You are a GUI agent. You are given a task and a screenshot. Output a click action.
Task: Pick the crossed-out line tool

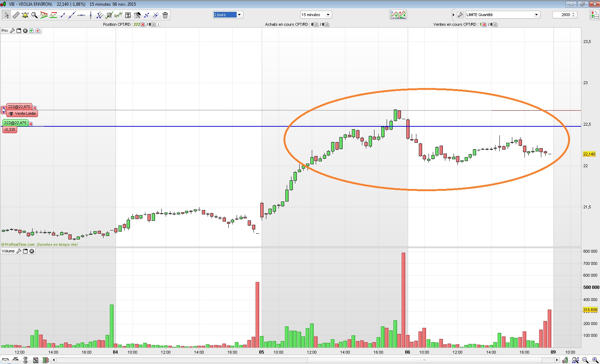pyautogui.click(x=156, y=15)
